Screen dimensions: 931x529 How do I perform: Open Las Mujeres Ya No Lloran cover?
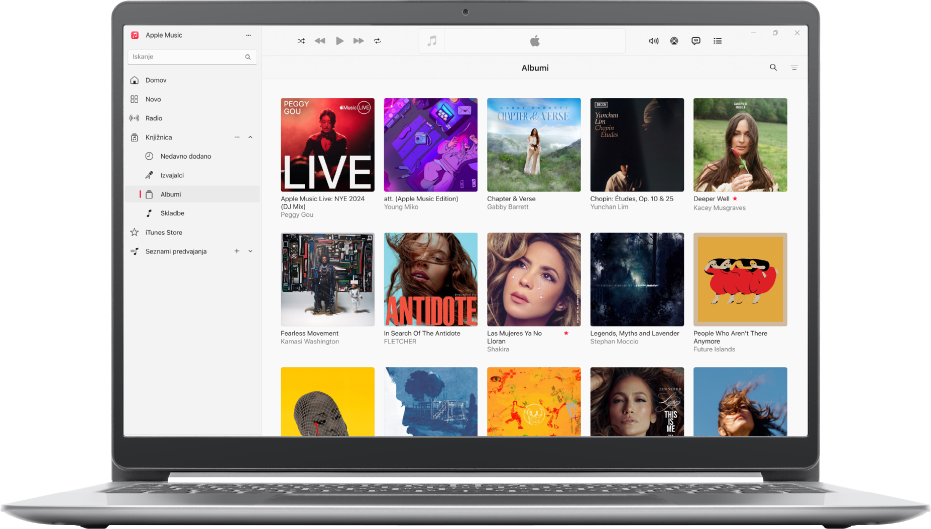pyautogui.click(x=534, y=279)
